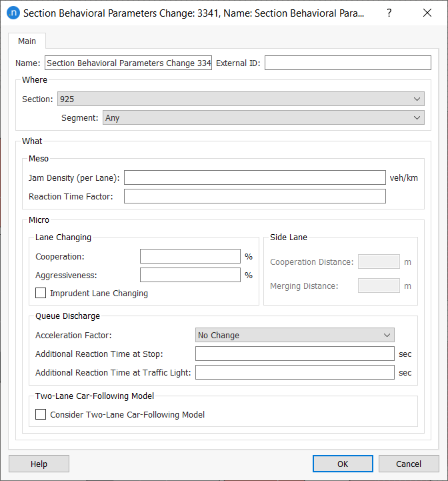448x481 pixels.
Task: Click the Reaction Time Factor field
Action: 255,196
